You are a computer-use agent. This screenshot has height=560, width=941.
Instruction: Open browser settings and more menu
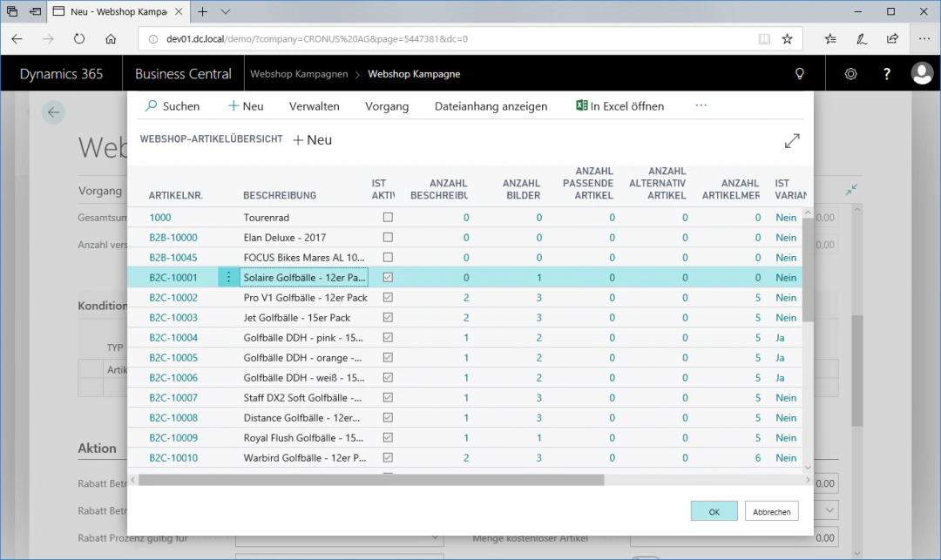[x=924, y=39]
